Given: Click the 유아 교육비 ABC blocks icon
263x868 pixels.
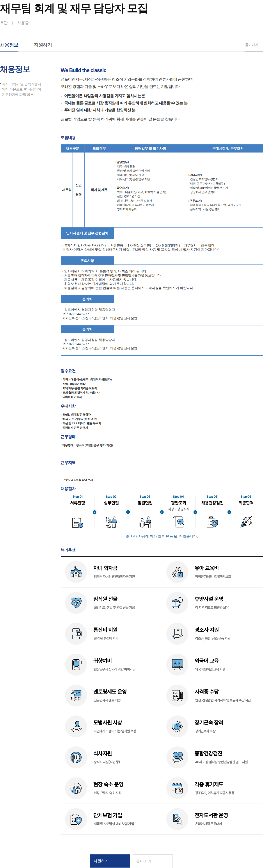Looking at the screenshot, I should coord(177,572).
